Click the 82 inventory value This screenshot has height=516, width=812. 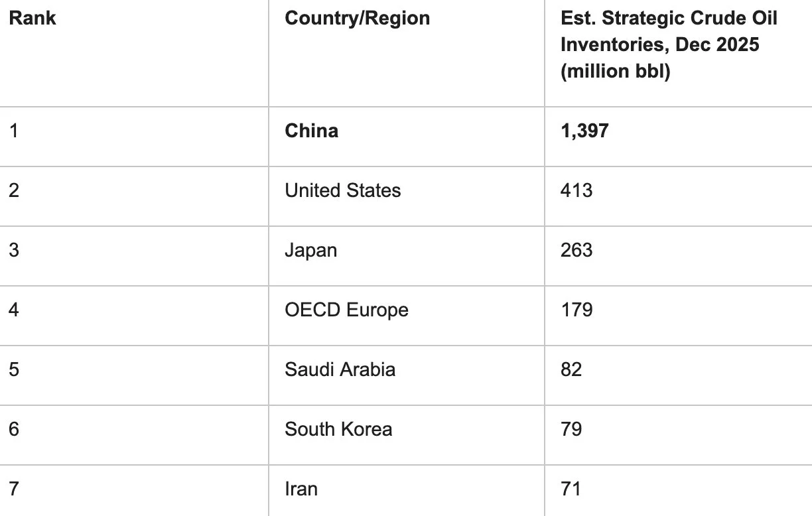point(571,369)
